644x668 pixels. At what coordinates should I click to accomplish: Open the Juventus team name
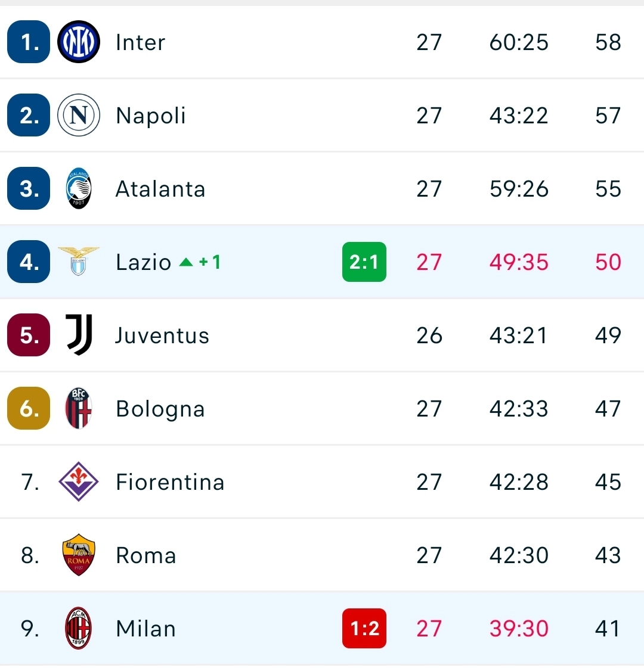[x=162, y=335]
